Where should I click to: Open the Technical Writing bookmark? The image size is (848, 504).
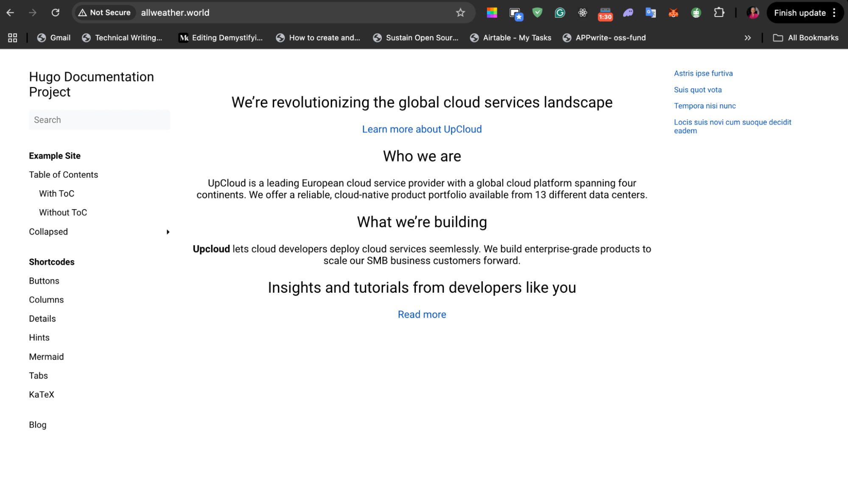tap(122, 38)
